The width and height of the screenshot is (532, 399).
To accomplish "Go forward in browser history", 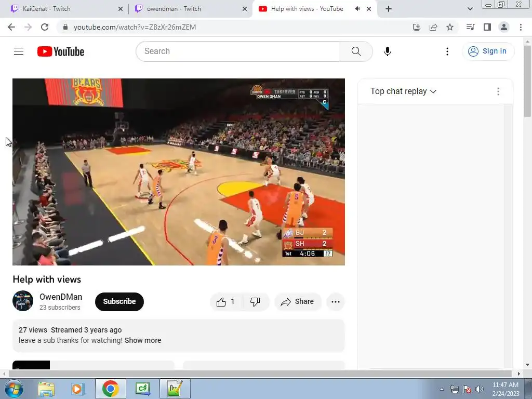I will pos(28,27).
